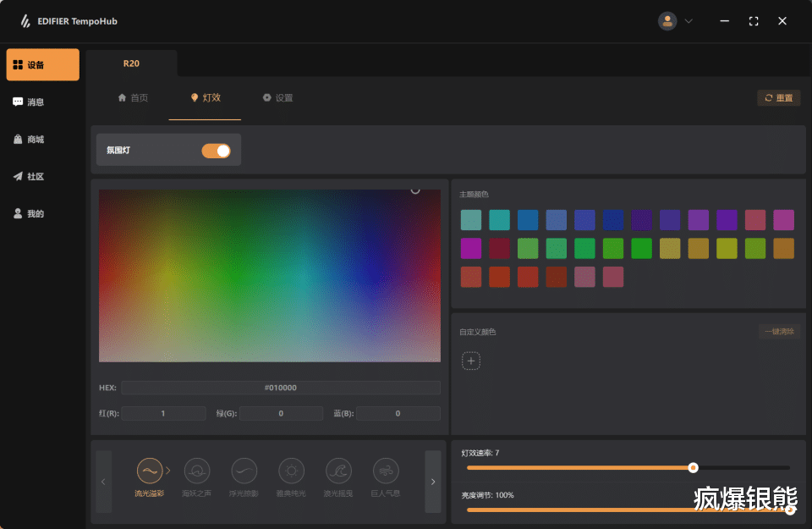The image size is (812, 529).
Task: Add a custom color with plus button
Action: tap(471, 361)
